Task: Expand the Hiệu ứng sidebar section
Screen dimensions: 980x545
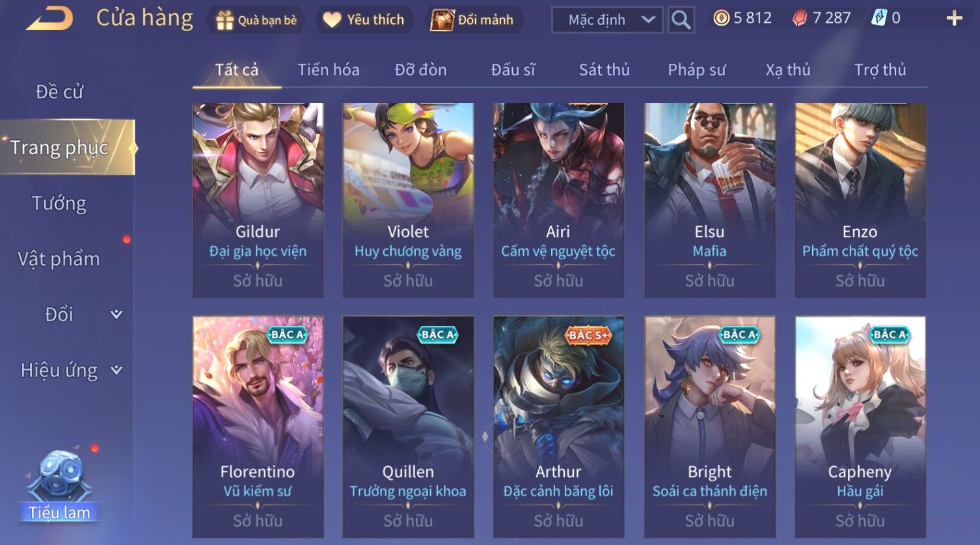Action: coord(116,370)
